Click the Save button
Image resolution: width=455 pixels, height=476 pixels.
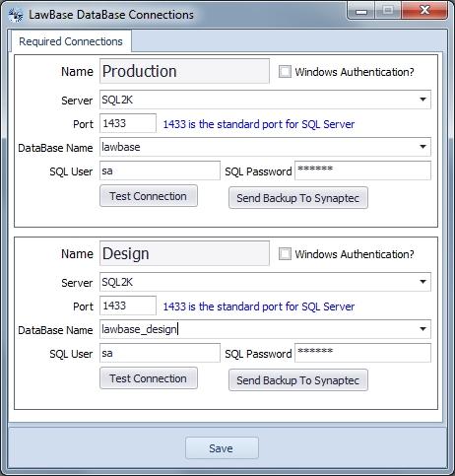(x=222, y=448)
